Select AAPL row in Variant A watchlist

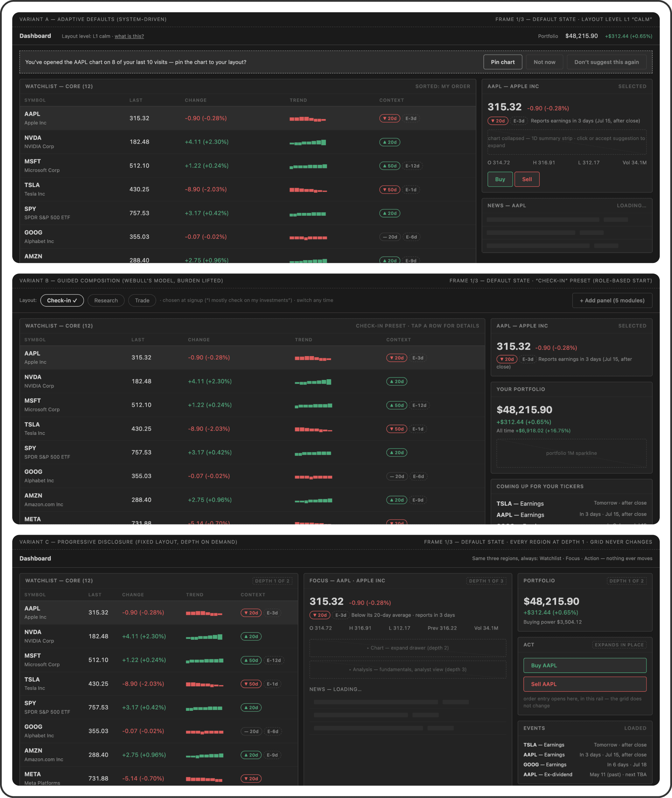[247, 118]
